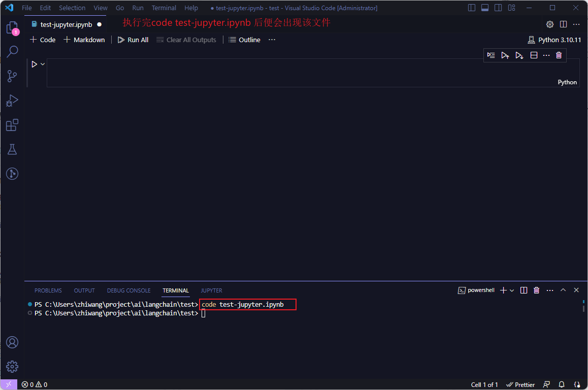Open the Git graph icon in activity bar

[12, 174]
